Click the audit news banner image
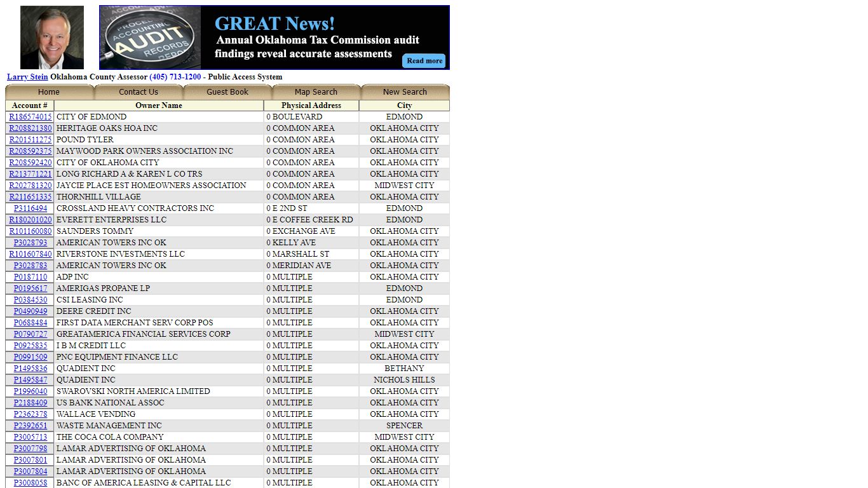The width and height of the screenshot is (868, 488). 275,37
